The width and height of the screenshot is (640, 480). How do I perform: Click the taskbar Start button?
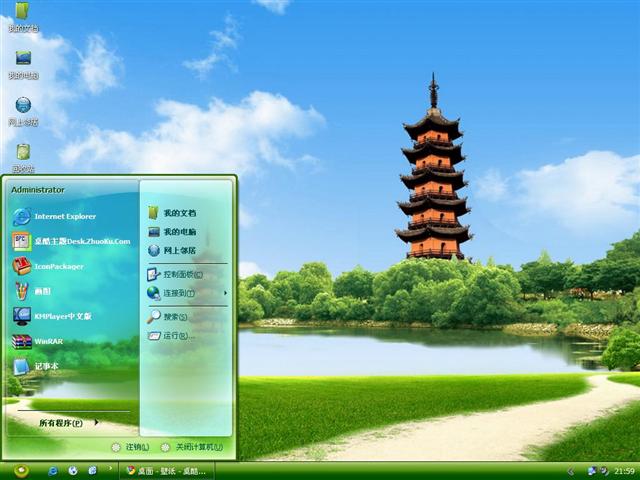[x=21, y=471]
